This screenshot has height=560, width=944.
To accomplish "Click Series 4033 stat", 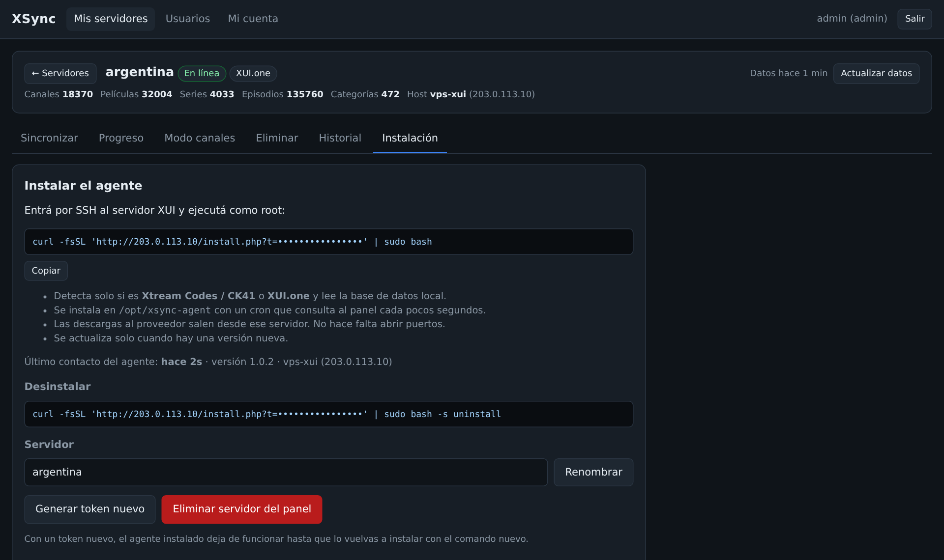I will [207, 94].
